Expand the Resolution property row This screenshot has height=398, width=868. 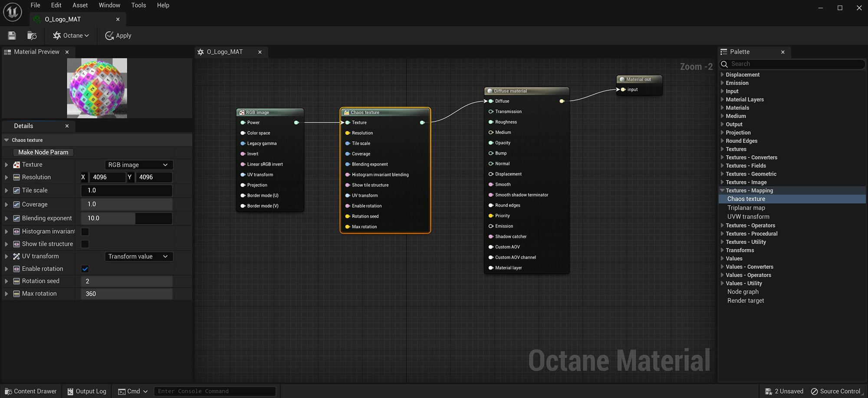[x=6, y=177]
